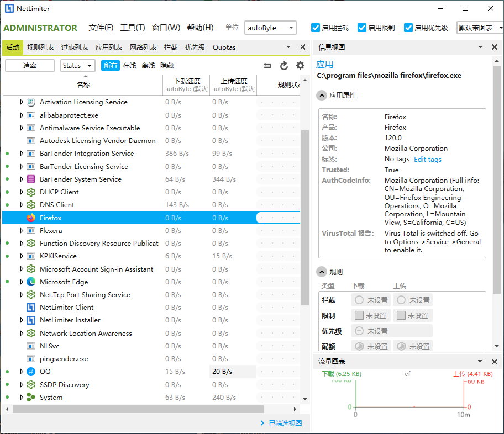Show 隐藏 apps filter
The image size is (504, 434).
[167, 66]
